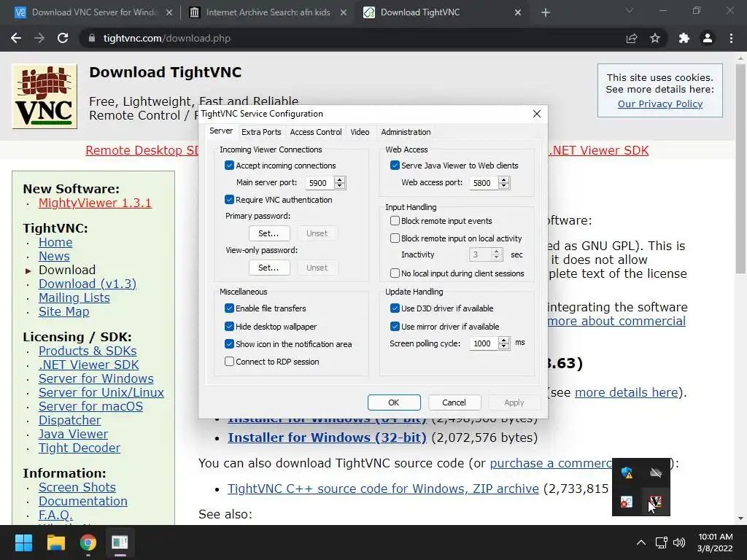This screenshot has width=747, height=560.
Task: Enable No local input during client sessions
Action: pyautogui.click(x=395, y=273)
